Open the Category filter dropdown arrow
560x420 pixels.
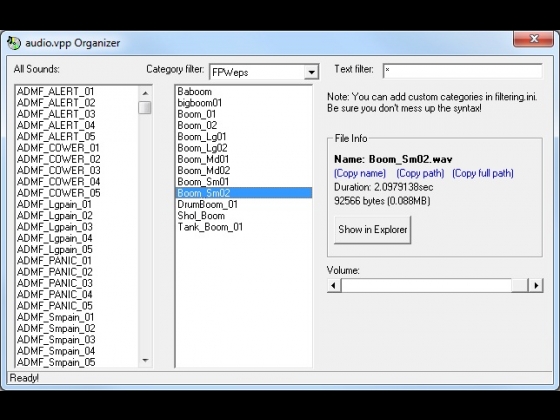pyautogui.click(x=311, y=72)
